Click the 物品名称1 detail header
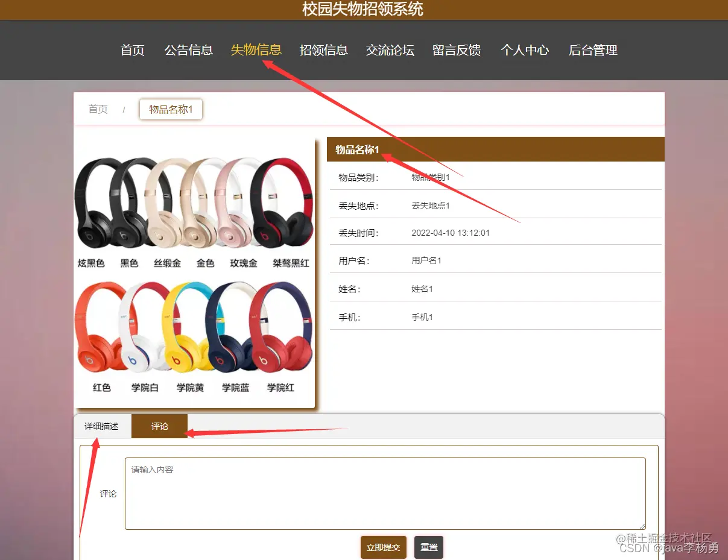 [x=495, y=149]
